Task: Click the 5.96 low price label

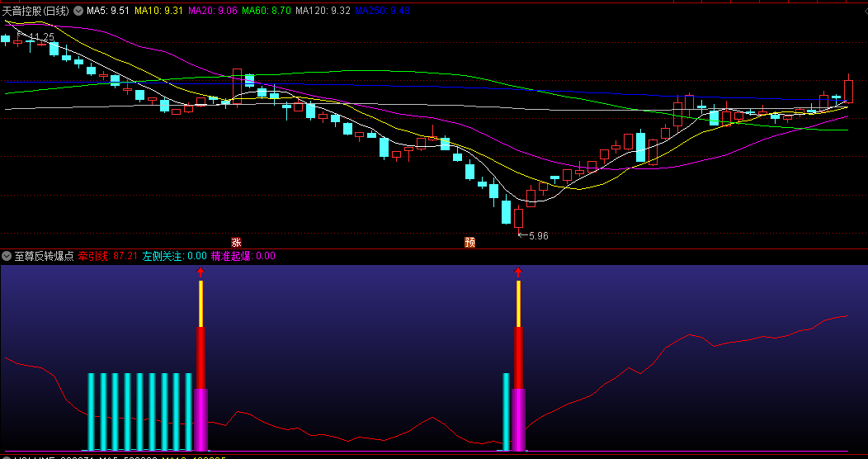Action: 539,236
